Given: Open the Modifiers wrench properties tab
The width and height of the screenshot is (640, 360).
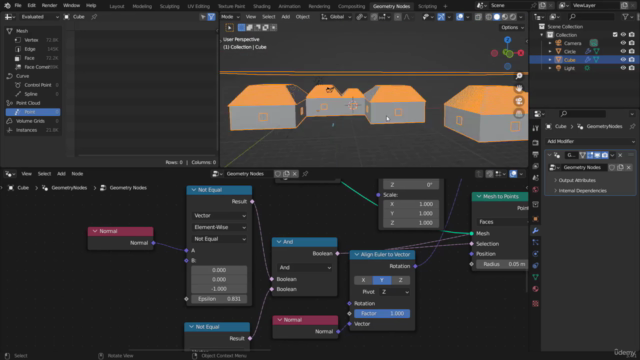Looking at the screenshot, I should [536, 231].
